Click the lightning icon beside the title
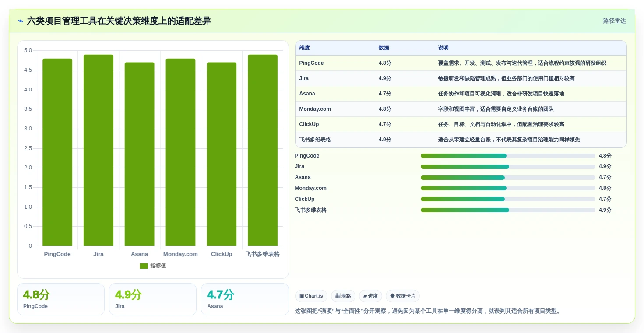Viewport: 644px width, 333px height. (21, 21)
